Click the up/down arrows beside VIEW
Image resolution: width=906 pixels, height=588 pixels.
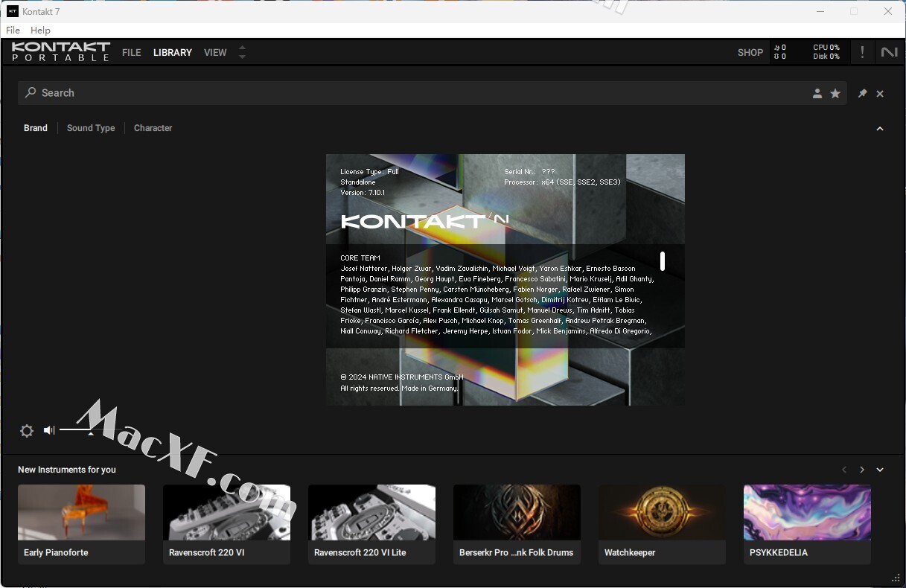click(x=242, y=52)
